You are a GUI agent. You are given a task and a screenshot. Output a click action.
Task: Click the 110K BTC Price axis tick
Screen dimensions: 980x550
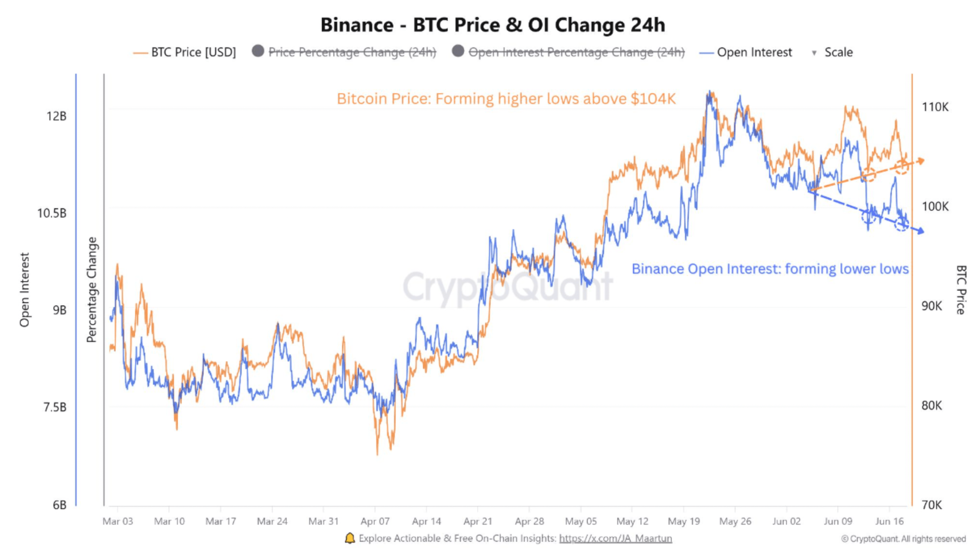pos(935,107)
